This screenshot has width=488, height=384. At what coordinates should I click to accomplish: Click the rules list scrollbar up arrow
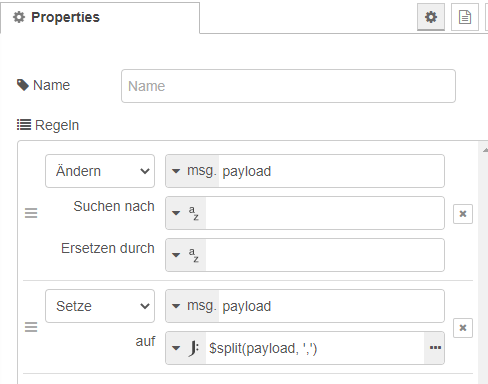point(485,150)
